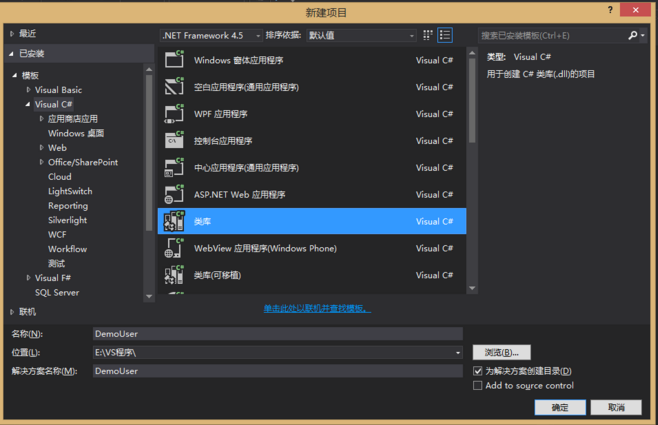Expand the Visual Basic node

pyautogui.click(x=29, y=90)
